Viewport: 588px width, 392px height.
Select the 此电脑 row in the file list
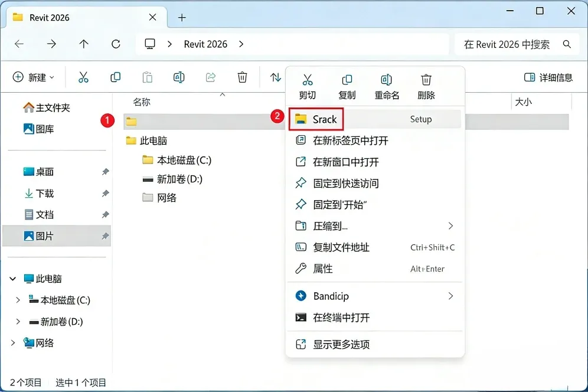click(x=146, y=141)
